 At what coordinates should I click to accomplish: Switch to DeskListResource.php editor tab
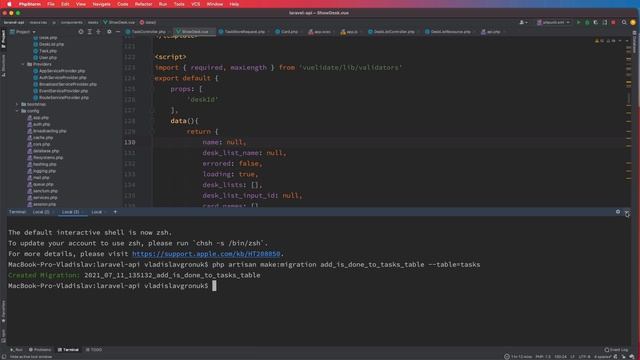[x=450, y=31]
